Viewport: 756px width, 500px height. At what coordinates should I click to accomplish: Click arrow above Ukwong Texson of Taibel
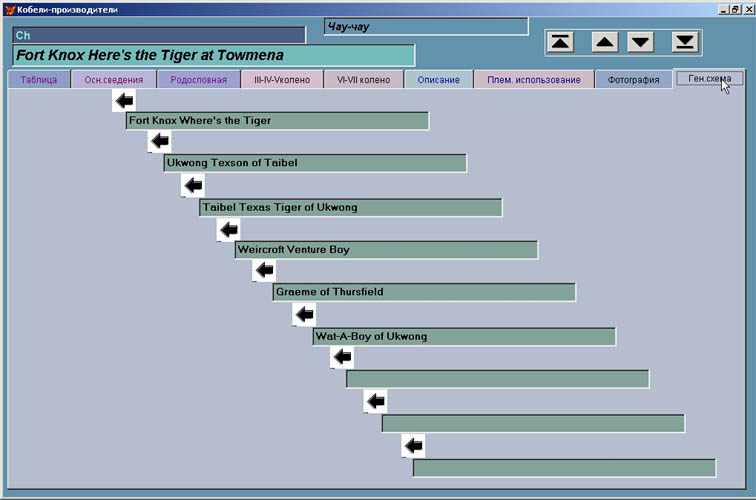click(160, 141)
